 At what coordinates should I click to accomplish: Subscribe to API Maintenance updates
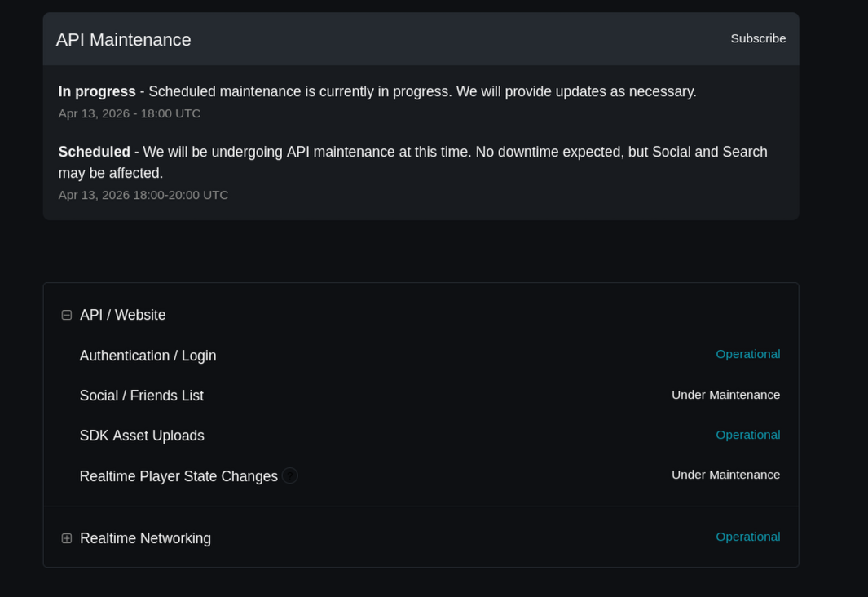[x=758, y=39]
